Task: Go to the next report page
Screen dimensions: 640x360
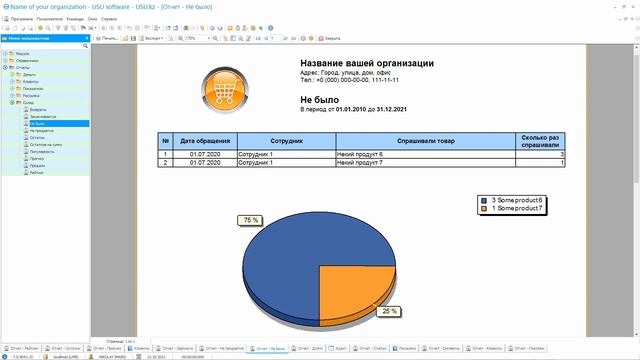Action: [285, 38]
